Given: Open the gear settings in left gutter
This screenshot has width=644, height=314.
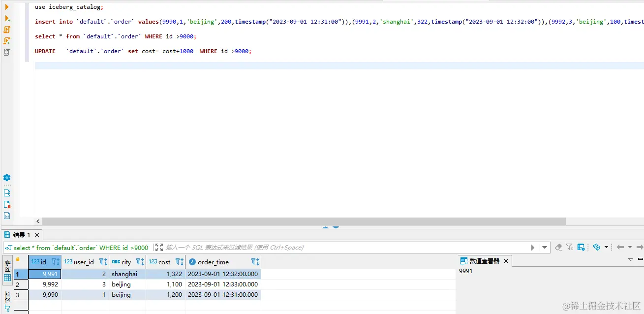Looking at the screenshot, I should [x=7, y=178].
